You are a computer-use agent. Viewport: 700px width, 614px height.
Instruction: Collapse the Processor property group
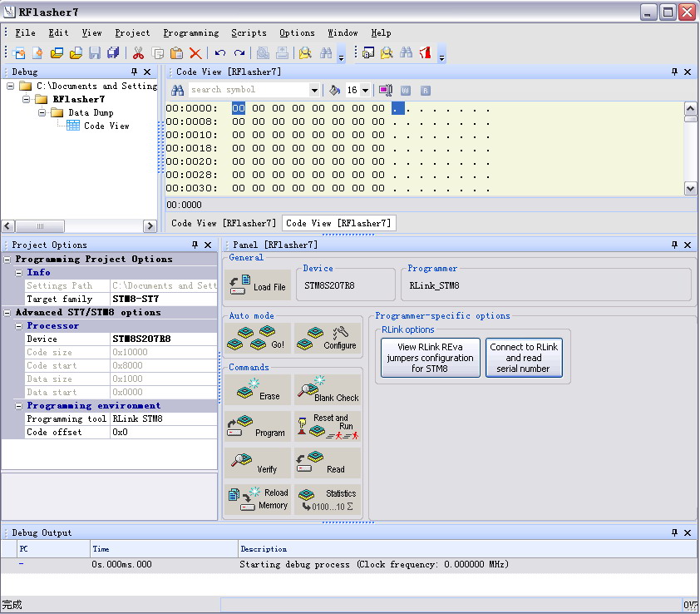tap(19, 326)
